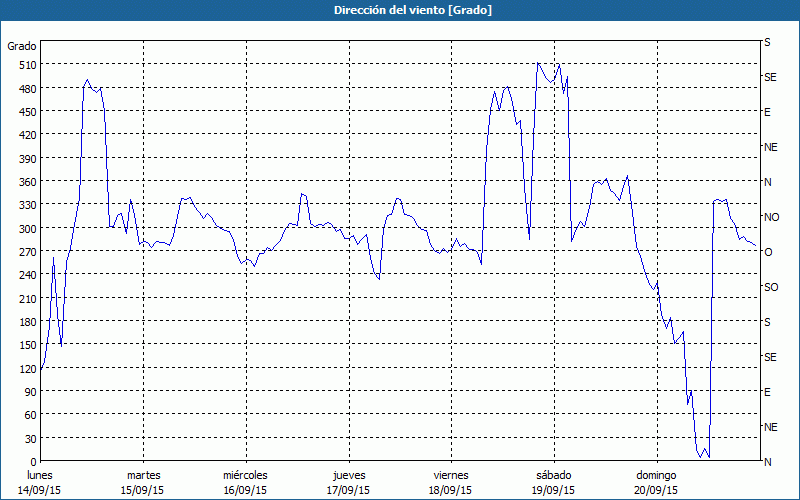
Task: Select the 'sábado 19/09/15' date label
Action: pos(553,482)
